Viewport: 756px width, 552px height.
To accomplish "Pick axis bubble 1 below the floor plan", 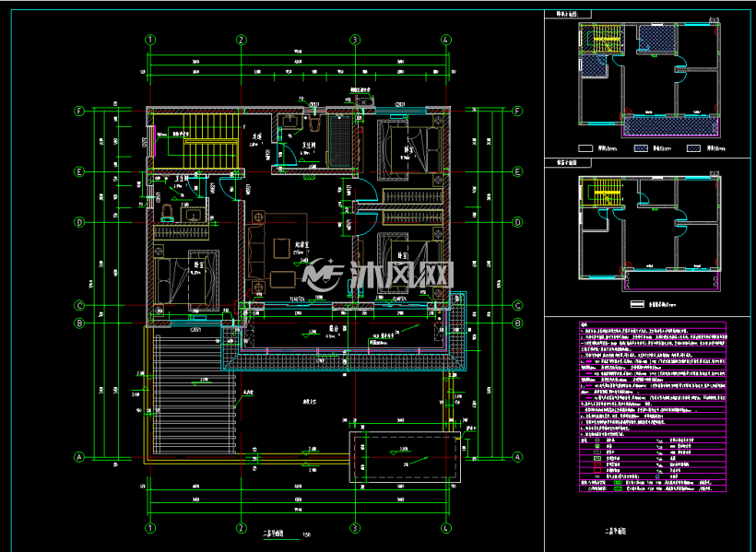I will [x=151, y=528].
